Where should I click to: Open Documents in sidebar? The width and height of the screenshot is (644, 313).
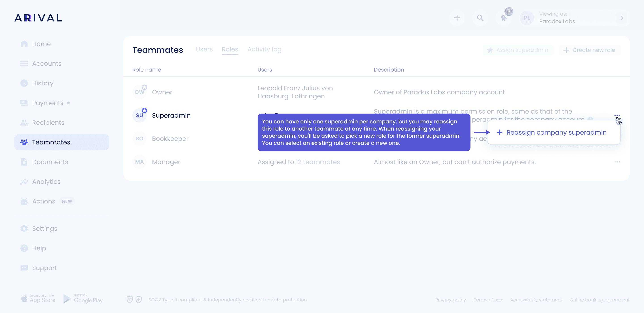44,162
